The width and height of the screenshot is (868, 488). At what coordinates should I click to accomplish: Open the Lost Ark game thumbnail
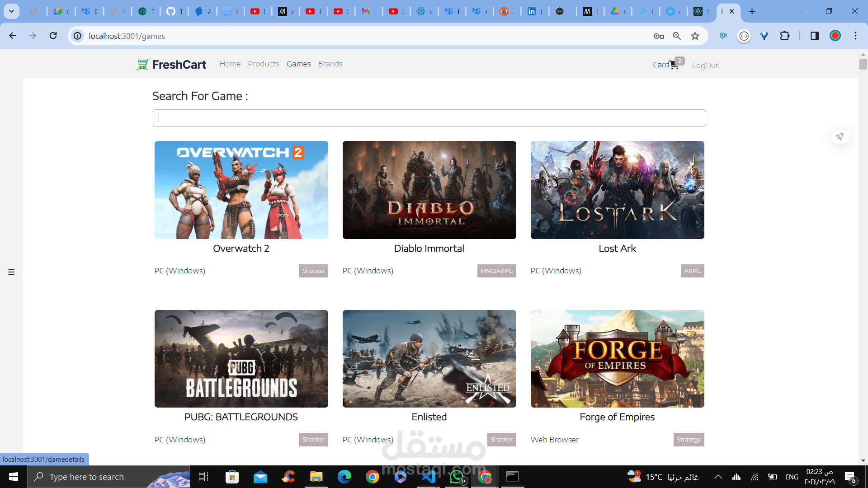pyautogui.click(x=617, y=190)
